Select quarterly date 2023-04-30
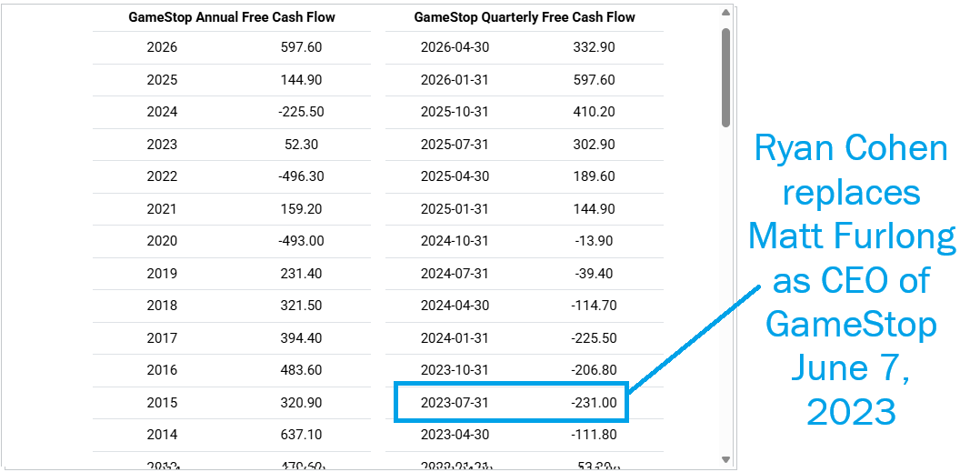The width and height of the screenshot is (980, 472). [x=455, y=435]
